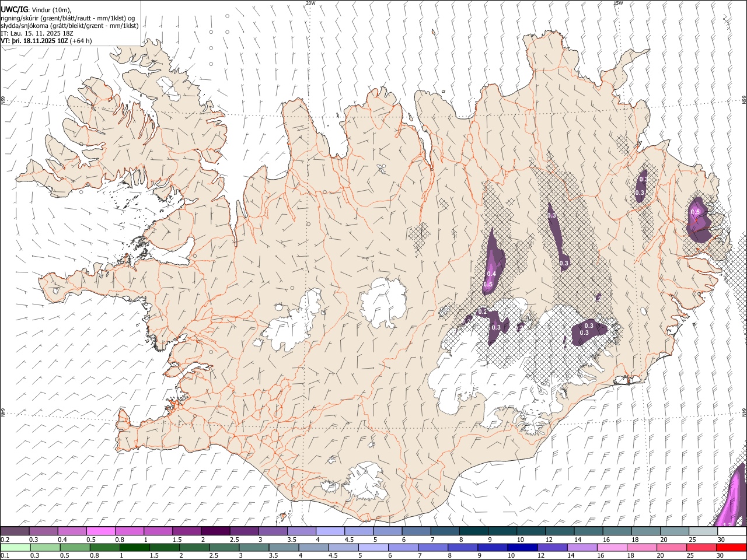Click the 0.4 precipitation value on the map
This screenshot has width=747, height=560.
(x=491, y=274)
